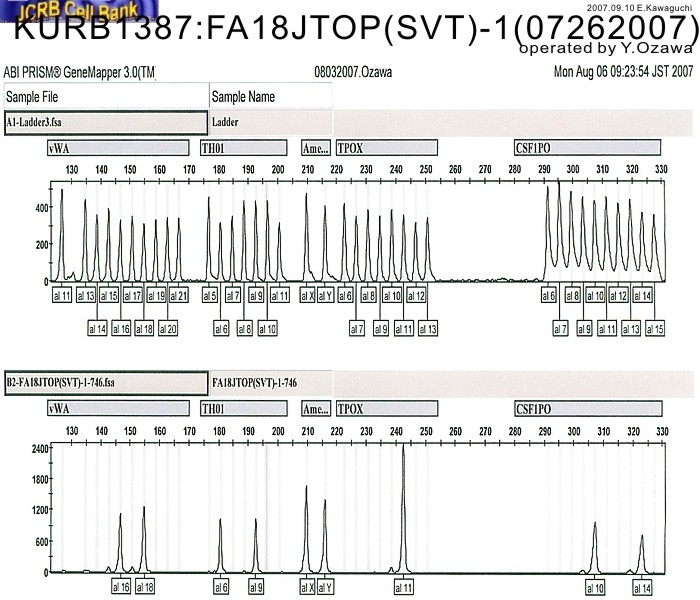Select the FA18JTOP(SVT)-1-746 sample name cell
Screen dimensions: 700x600
[x=270, y=382]
